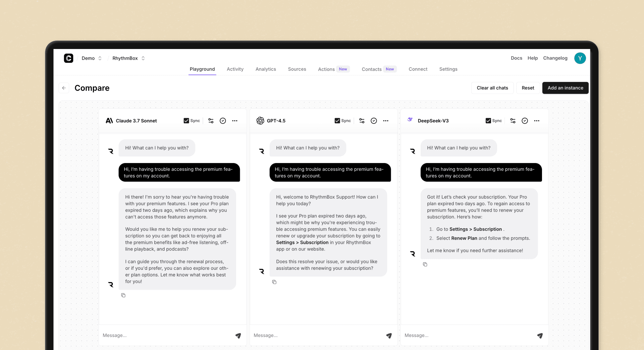Go back using the left arrow button
This screenshot has width=644, height=350.
(64, 88)
